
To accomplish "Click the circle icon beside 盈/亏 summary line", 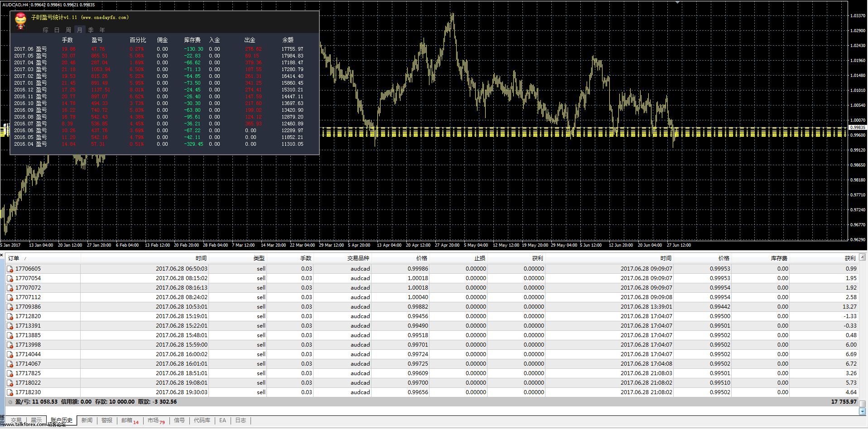I will click(x=10, y=402).
